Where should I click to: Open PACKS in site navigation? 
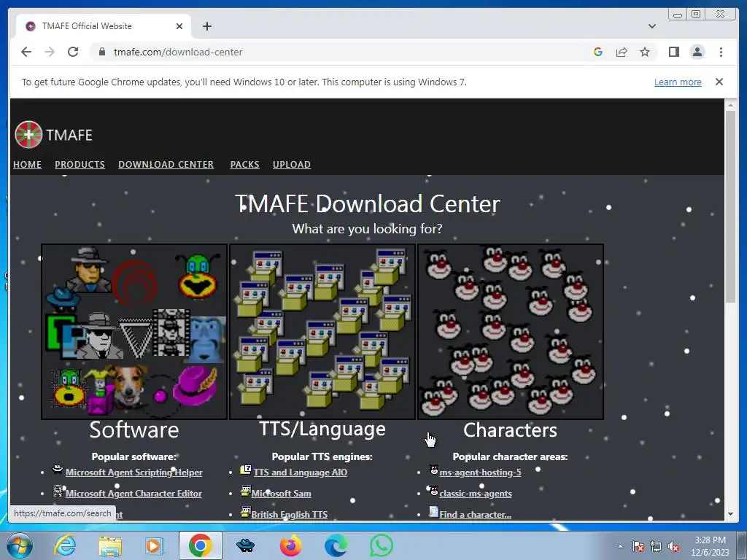point(244,164)
